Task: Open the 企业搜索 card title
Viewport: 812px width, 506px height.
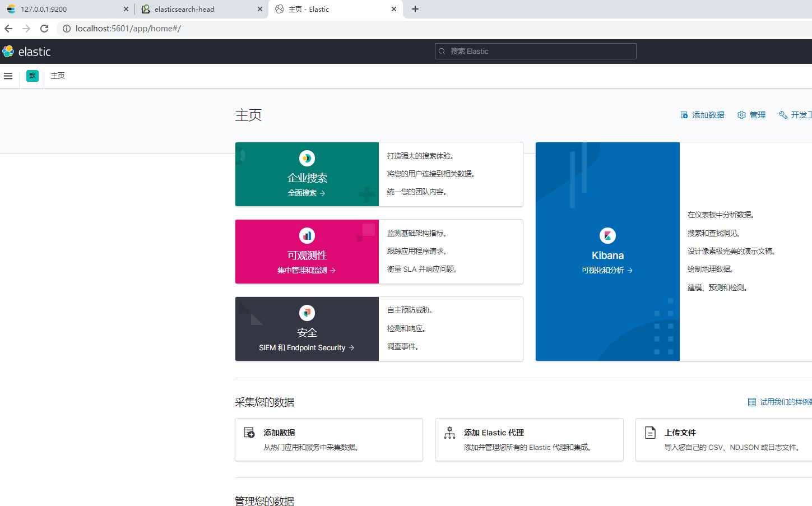Action: (x=307, y=178)
